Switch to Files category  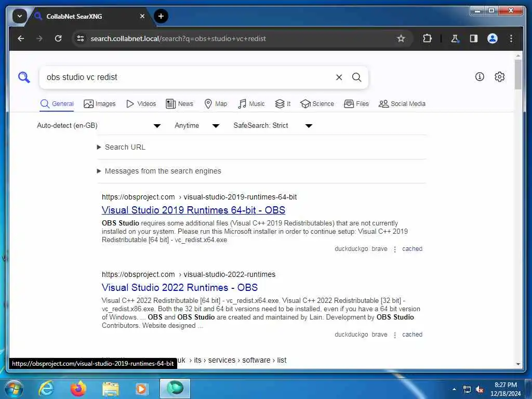tap(356, 104)
